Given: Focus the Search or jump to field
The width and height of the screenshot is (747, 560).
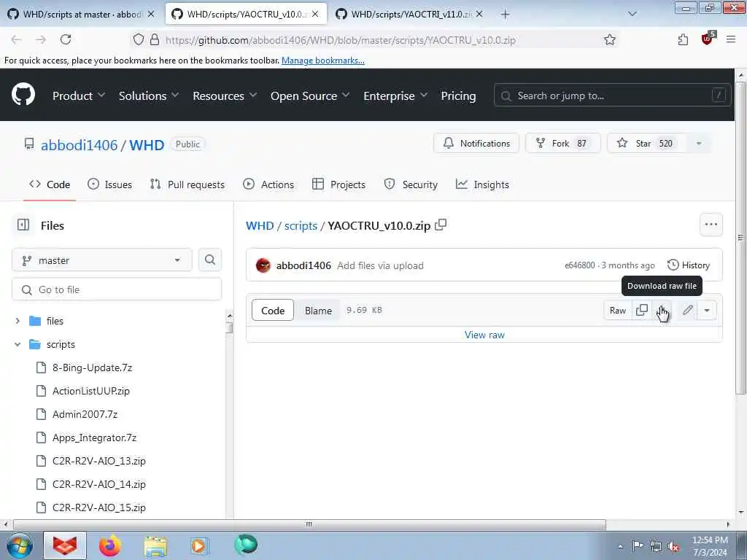Looking at the screenshot, I should point(612,96).
